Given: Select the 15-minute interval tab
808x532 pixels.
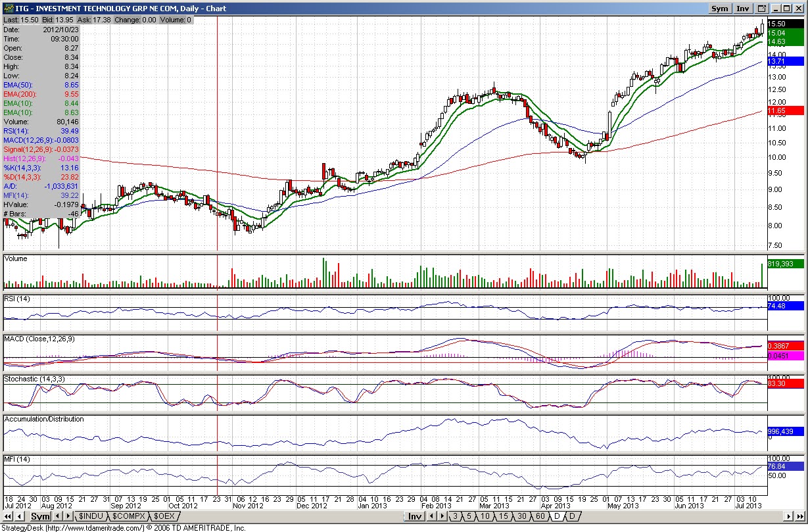Looking at the screenshot, I should point(502,517).
